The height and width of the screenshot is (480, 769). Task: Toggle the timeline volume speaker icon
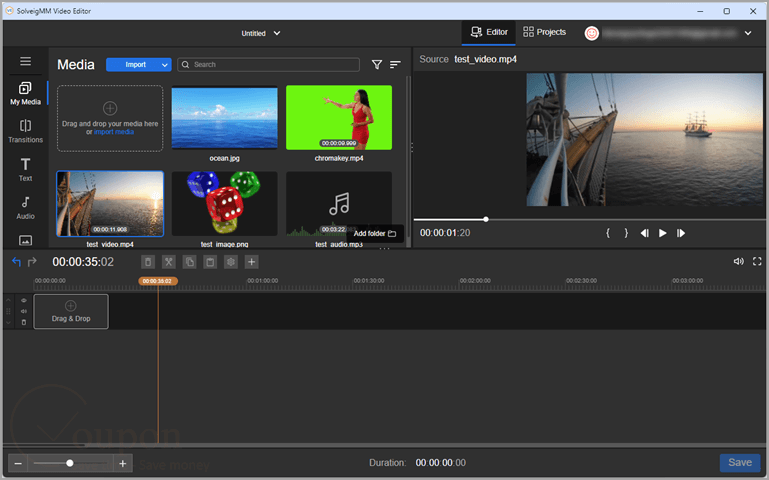tap(739, 261)
